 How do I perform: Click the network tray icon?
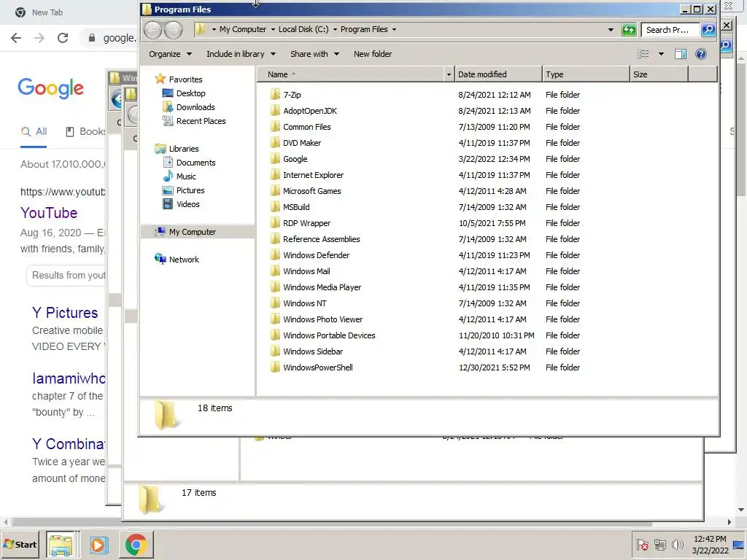[x=659, y=544]
